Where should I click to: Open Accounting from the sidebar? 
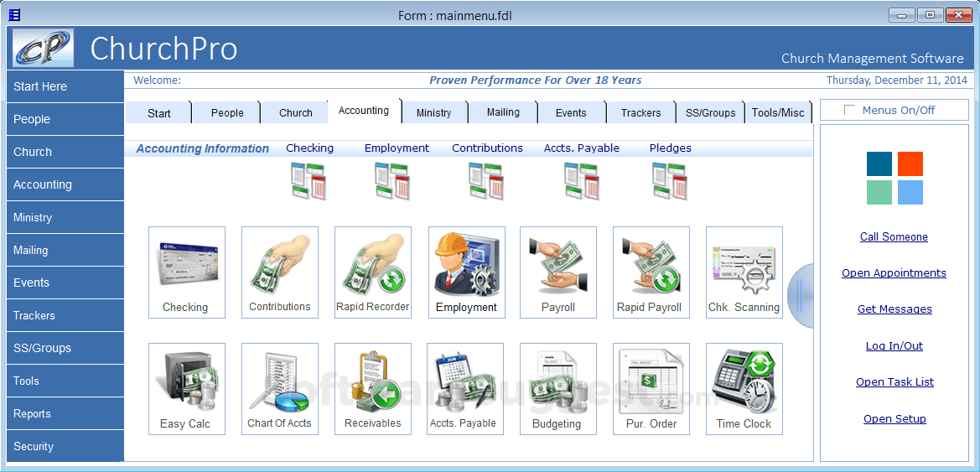[x=65, y=184]
